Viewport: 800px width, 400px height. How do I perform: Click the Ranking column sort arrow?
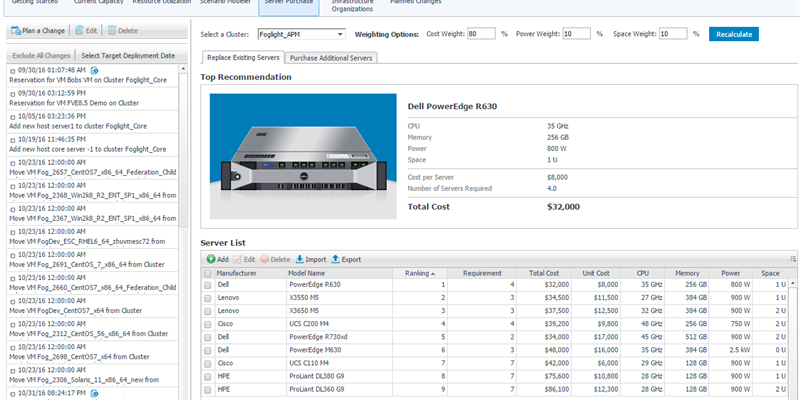click(433, 274)
